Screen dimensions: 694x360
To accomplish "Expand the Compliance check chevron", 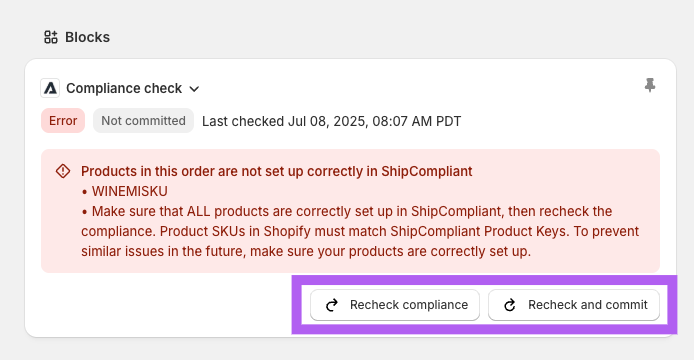I will (194, 89).
